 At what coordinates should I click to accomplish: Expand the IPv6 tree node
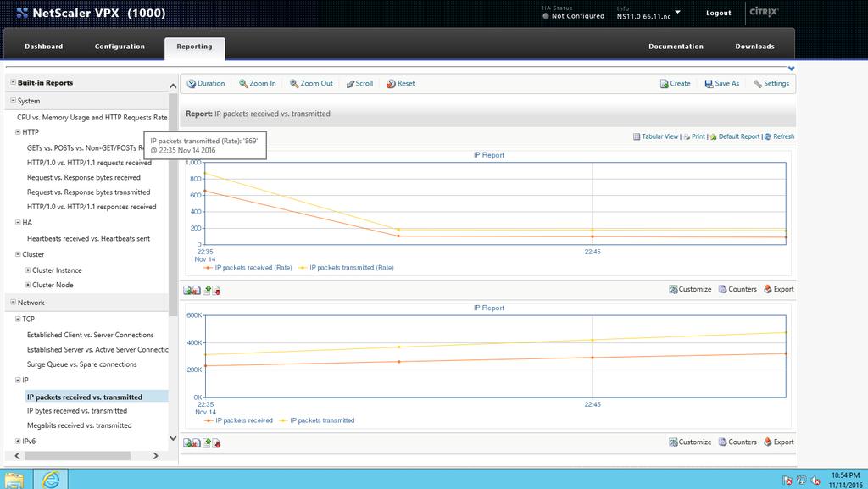pyautogui.click(x=18, y=441)
